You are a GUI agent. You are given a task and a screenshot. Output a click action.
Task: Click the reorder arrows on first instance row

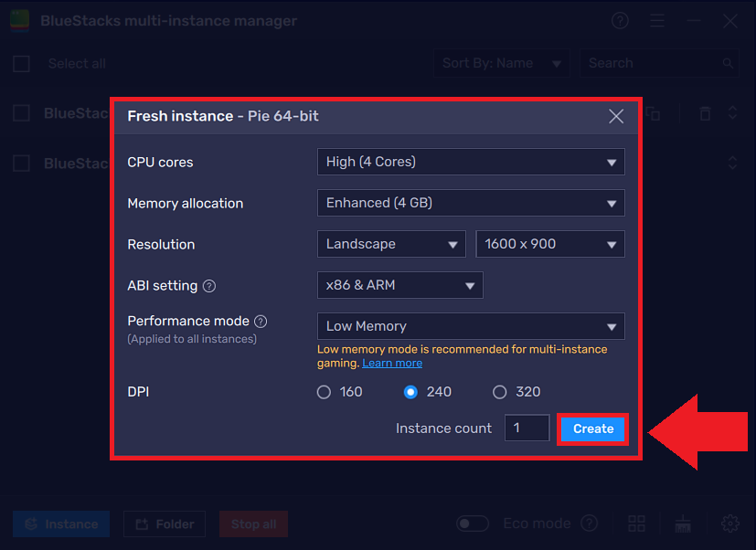pyautogui.click(x=732, y=113)
